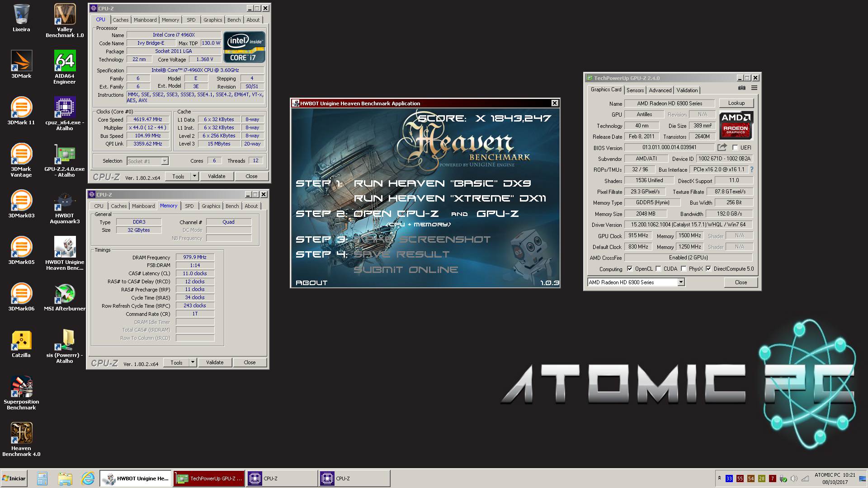Toggle the PhysX checkbox
The image size is (868, 488).
[684, 269]
